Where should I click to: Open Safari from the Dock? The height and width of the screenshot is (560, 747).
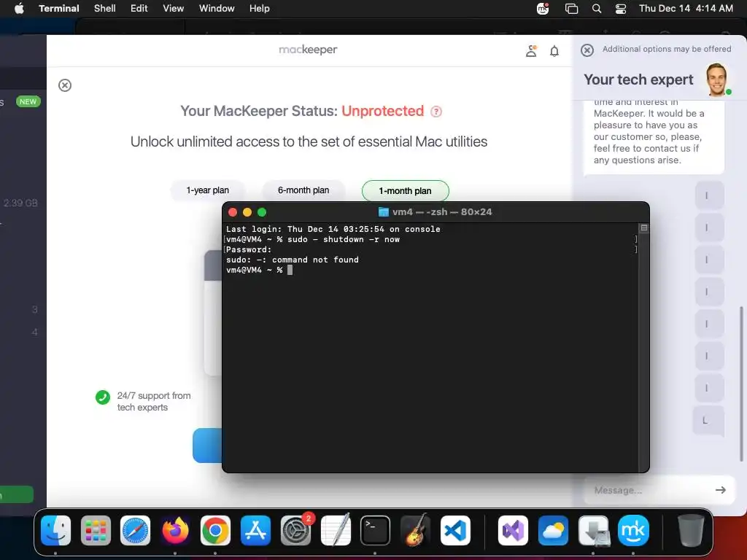pos(135,530)
